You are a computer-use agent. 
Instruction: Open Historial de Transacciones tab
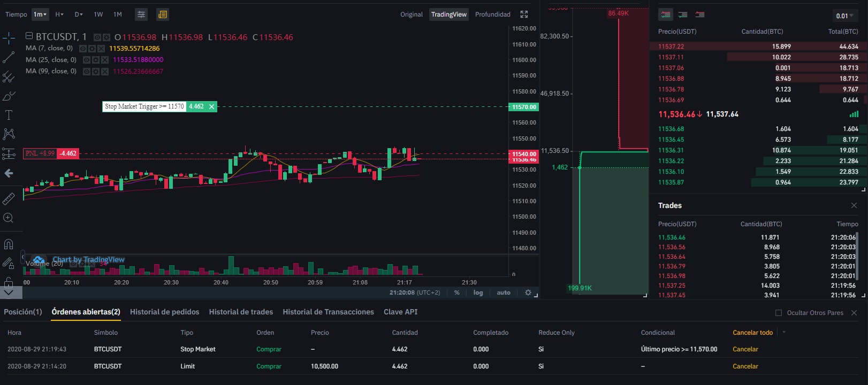[x=329, y=312]
